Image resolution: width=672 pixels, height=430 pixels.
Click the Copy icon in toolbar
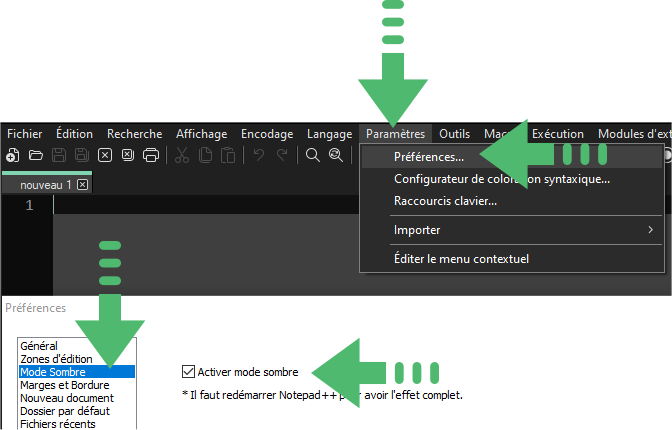coord(205,155)
